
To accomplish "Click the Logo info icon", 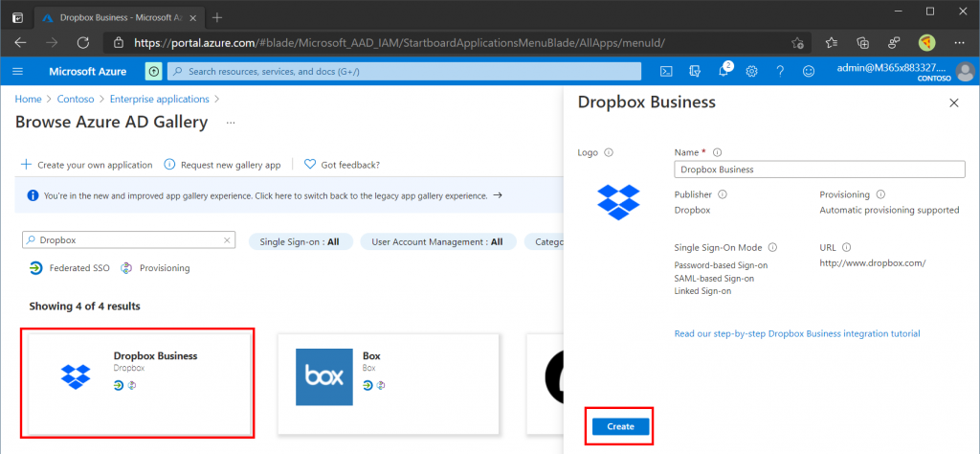I will click(608, 152).
